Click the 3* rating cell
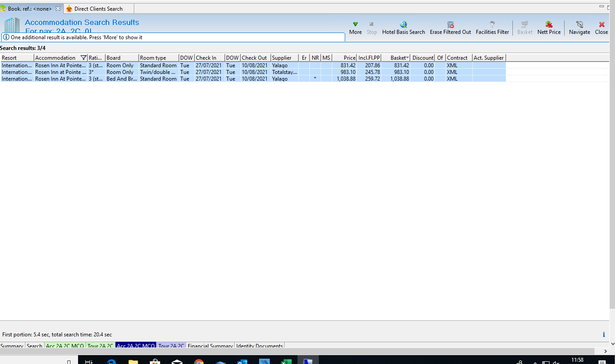Image resolution: width=615 pixels, height=364 pixels. (x=96, y=72)
